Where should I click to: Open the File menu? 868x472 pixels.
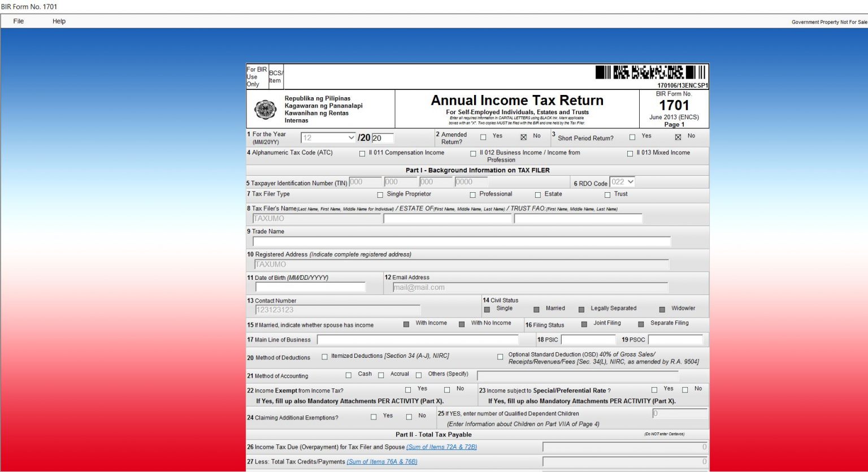tap(18, 21)
